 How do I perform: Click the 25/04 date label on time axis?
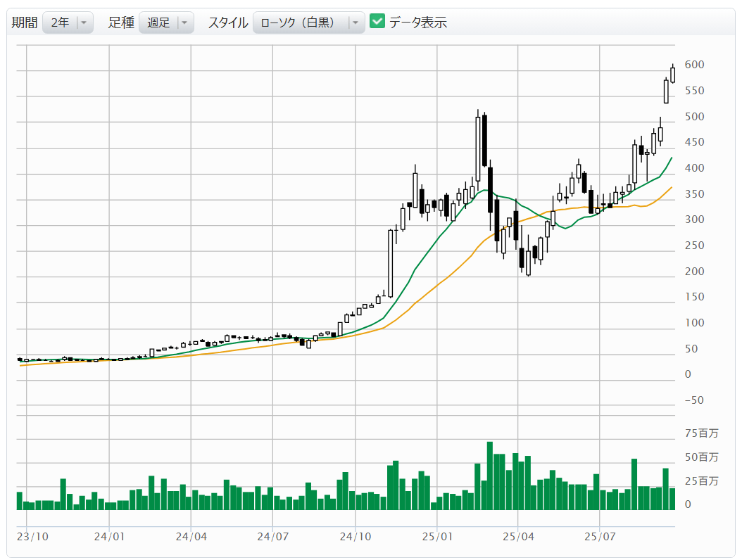click(x=517, y=536)
